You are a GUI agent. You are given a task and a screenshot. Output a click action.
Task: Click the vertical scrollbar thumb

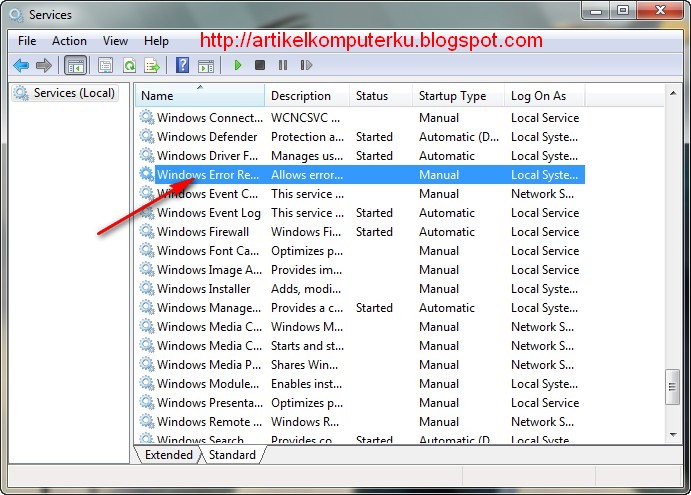(x=672, y=387)
